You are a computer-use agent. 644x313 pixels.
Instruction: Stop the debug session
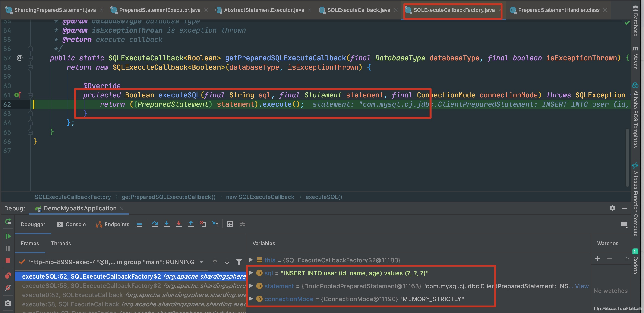[x=8, y=260]
